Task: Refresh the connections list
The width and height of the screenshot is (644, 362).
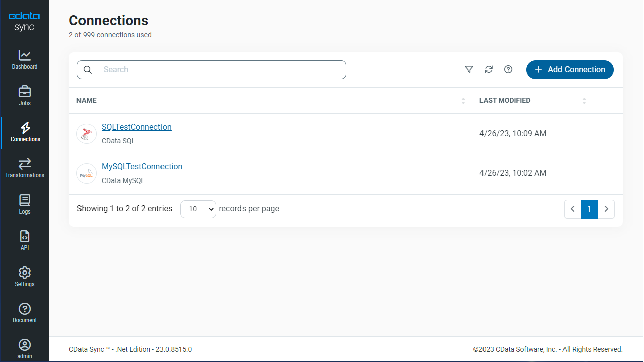Action: point(489,69)
